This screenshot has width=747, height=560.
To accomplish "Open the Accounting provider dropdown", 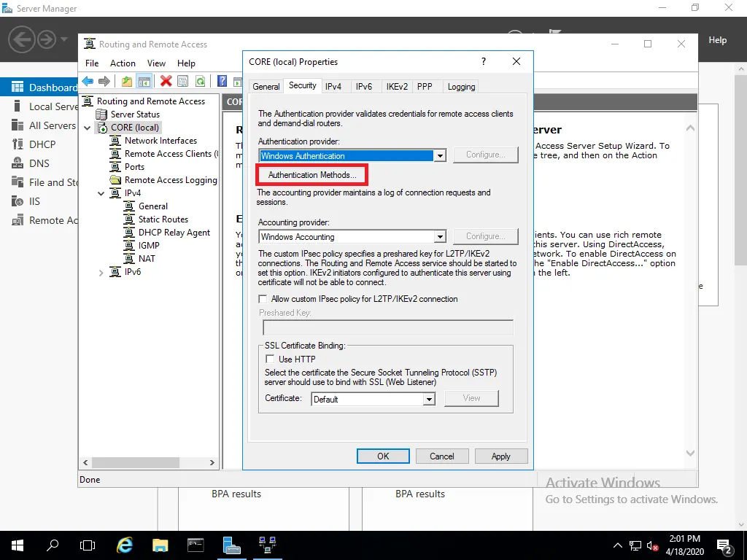I will coord(440,237).
